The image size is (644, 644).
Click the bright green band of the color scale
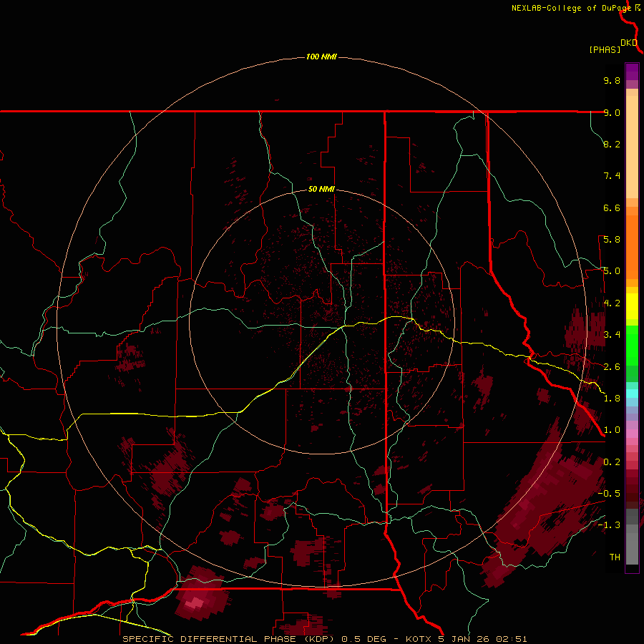632,345
